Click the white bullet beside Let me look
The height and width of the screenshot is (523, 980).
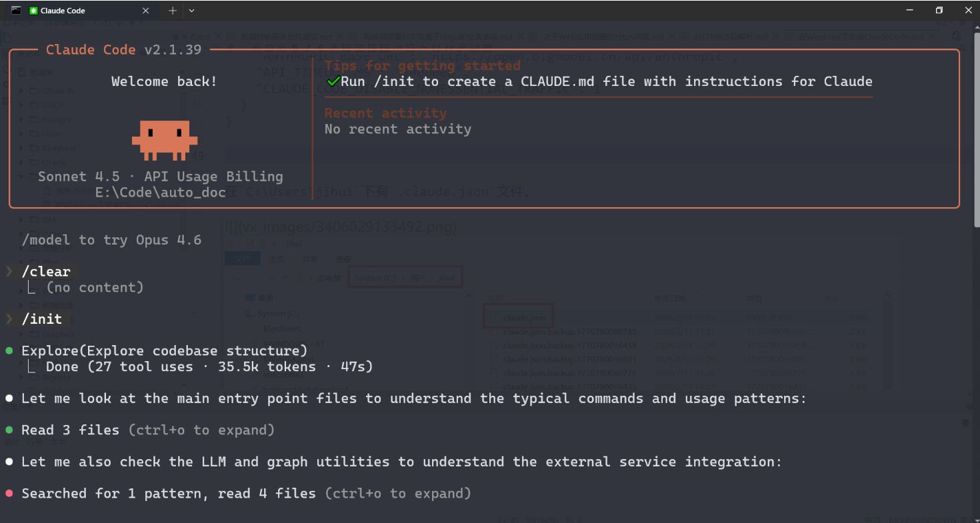pos(9,398)
